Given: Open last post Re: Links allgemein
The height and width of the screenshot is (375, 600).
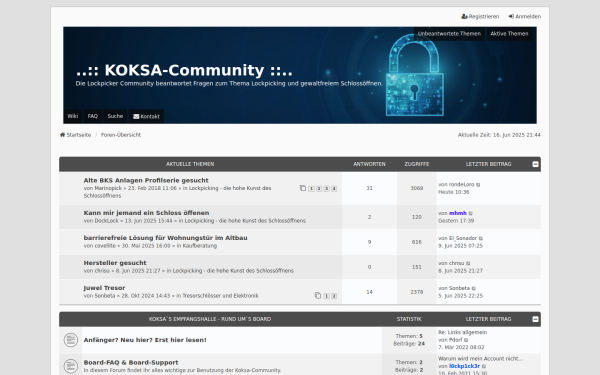Looking at the screenshot, I should pos(462,332).
